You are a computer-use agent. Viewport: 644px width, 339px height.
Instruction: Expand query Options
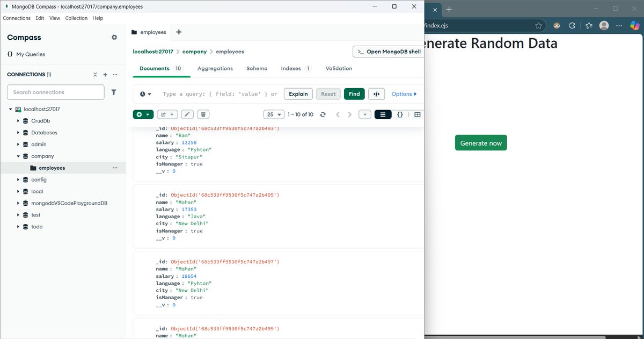pyautogui.click(x=404, y=94)
